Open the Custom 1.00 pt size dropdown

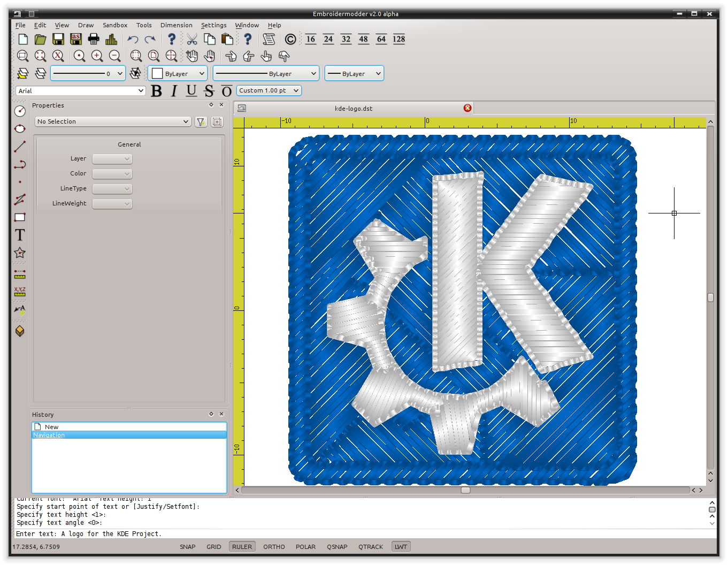tap(269, 90)
